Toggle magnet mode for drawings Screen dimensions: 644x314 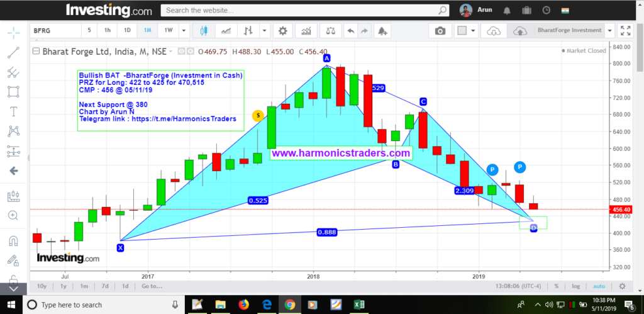tap(14, 240)
